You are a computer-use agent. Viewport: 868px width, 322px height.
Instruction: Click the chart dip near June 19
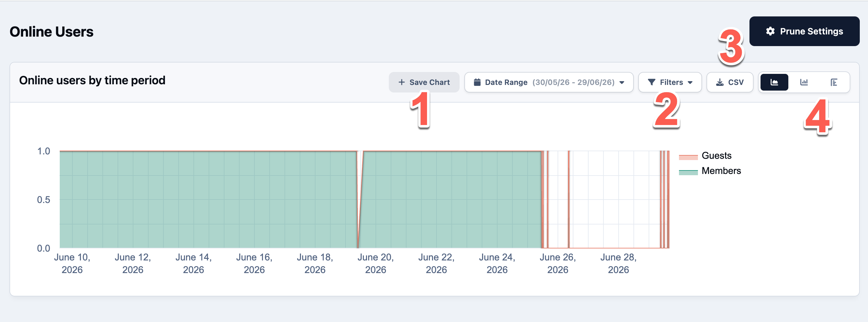coord(359,200)
